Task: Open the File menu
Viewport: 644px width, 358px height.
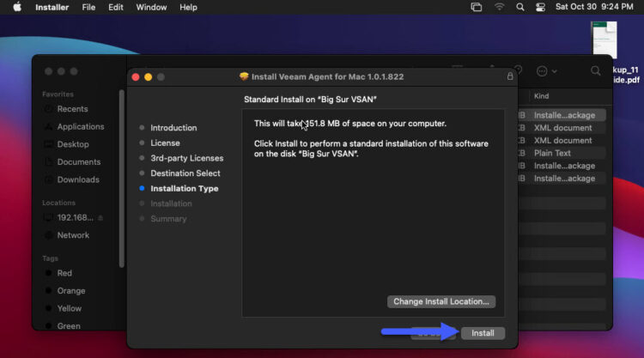Action: click(88, 8)
